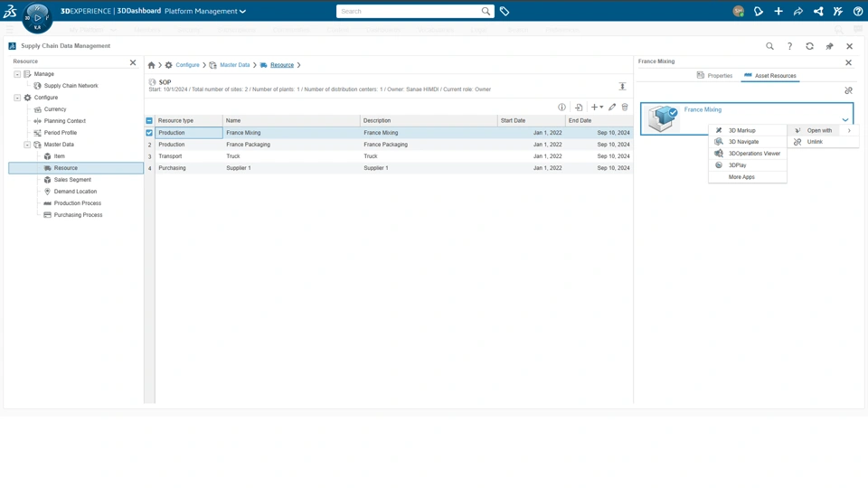Choose 3DPlay from the menu
The height and width of the screenshot is (488, 868).
point(748,164)
